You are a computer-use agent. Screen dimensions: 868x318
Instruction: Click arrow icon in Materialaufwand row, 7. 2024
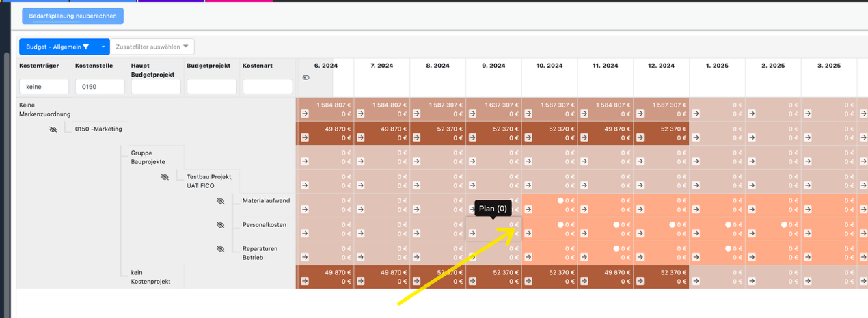point(361,210)
